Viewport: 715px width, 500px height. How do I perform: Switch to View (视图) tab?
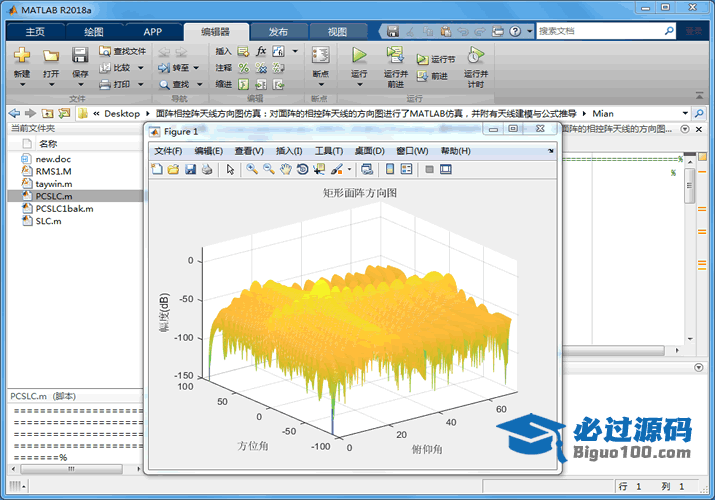pyautogui.click(x=337, y=31)
